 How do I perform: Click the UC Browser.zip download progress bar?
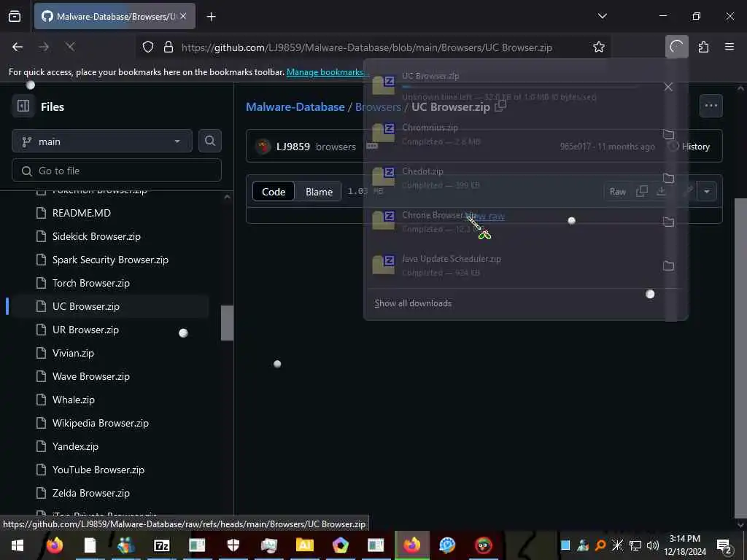(519, 87)
